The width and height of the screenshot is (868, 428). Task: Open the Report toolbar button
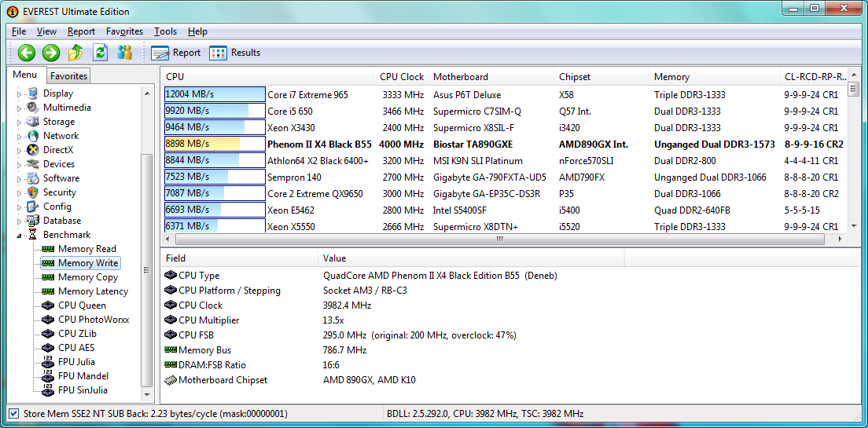pyautogui.click(x=175, y=53)
